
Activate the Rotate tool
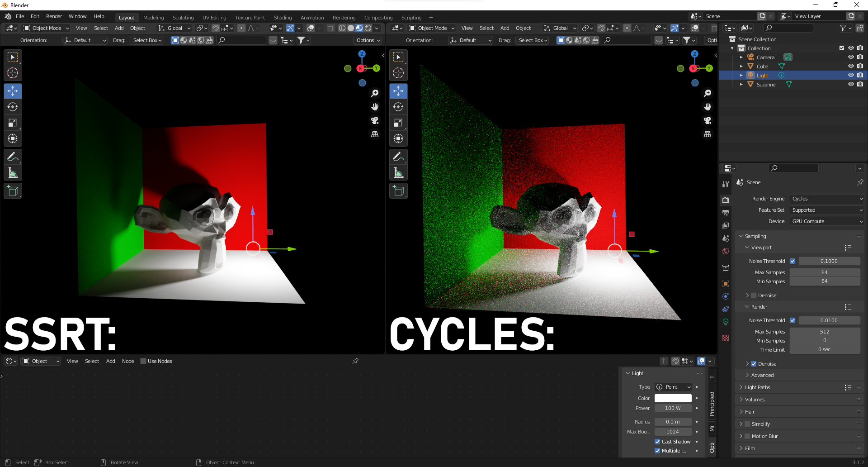pyautogui.click(x=13, y=107)
